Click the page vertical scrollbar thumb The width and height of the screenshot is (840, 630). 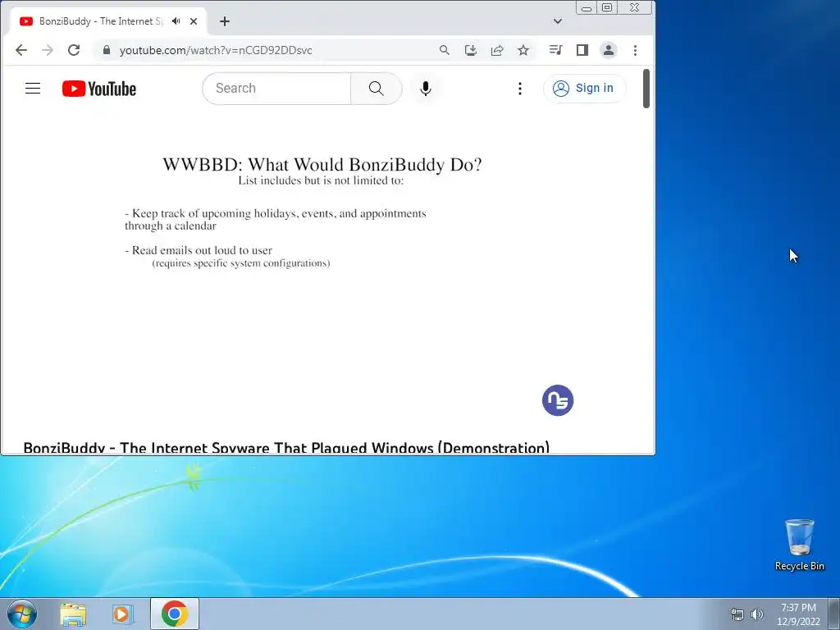click(646, 89)
